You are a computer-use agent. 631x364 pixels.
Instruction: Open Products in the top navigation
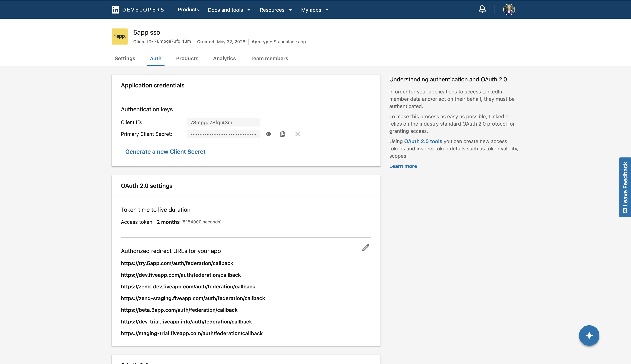tap(188, 9)
